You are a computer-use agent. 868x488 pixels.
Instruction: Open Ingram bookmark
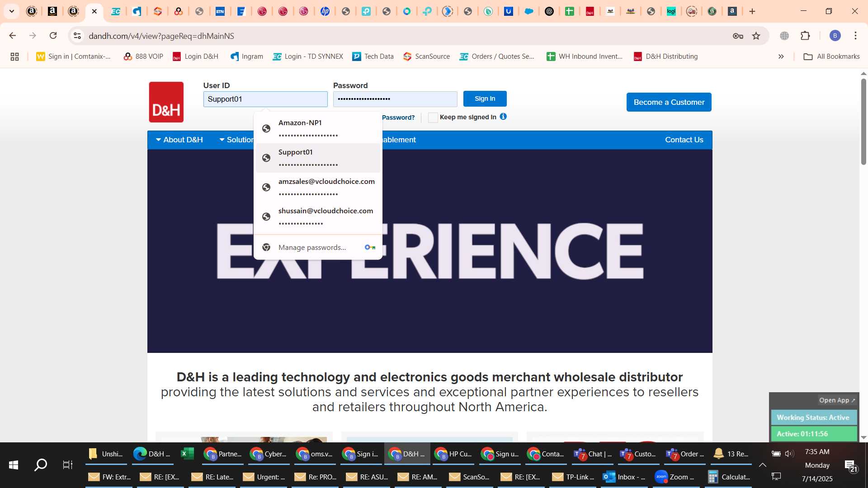pos(247,56)
